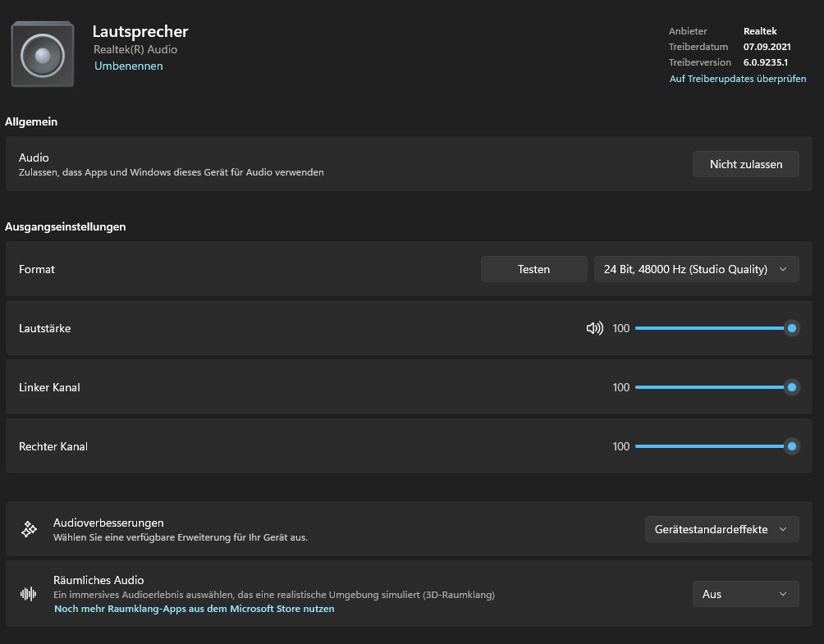
Task: Click the Lautstärke slider handle
Action: [792, 328]
